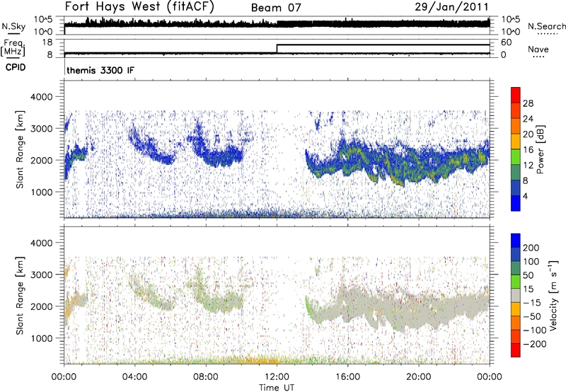Click the "20:00" time axis label
The image size is (566, 392).
(x=418, y=377)
